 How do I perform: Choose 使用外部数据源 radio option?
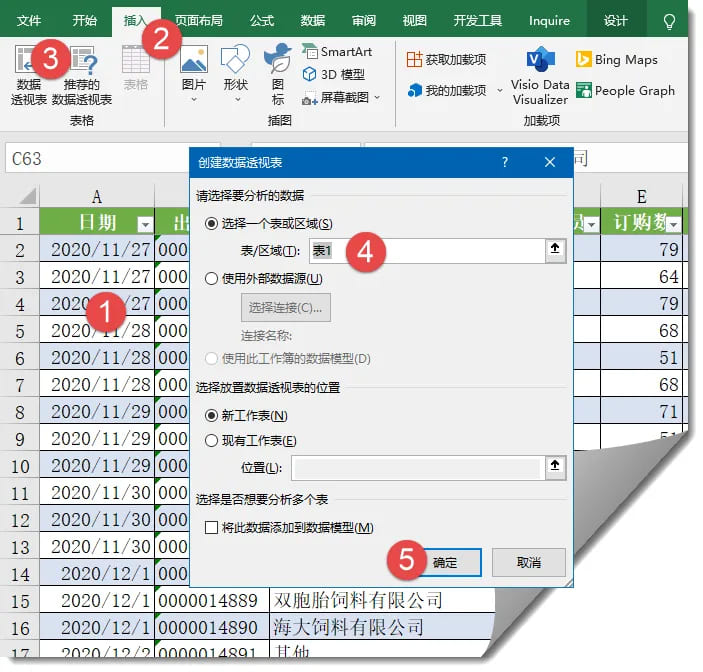(x=211, y=279)
